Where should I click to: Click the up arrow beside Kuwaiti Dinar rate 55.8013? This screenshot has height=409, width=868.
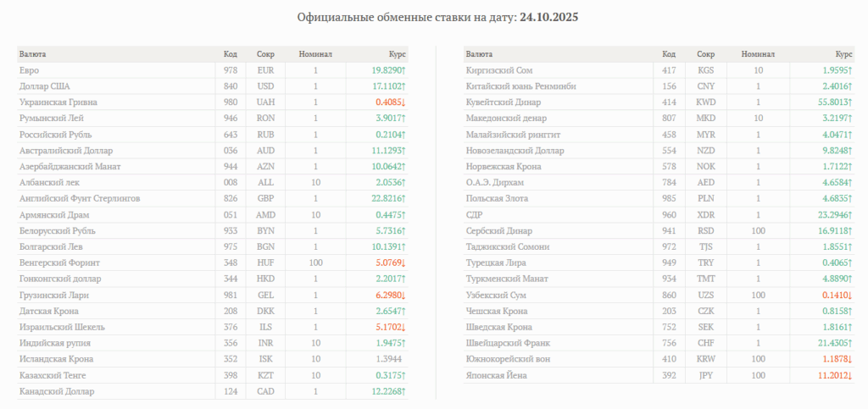pyautogui.click(x=849, y=102)
